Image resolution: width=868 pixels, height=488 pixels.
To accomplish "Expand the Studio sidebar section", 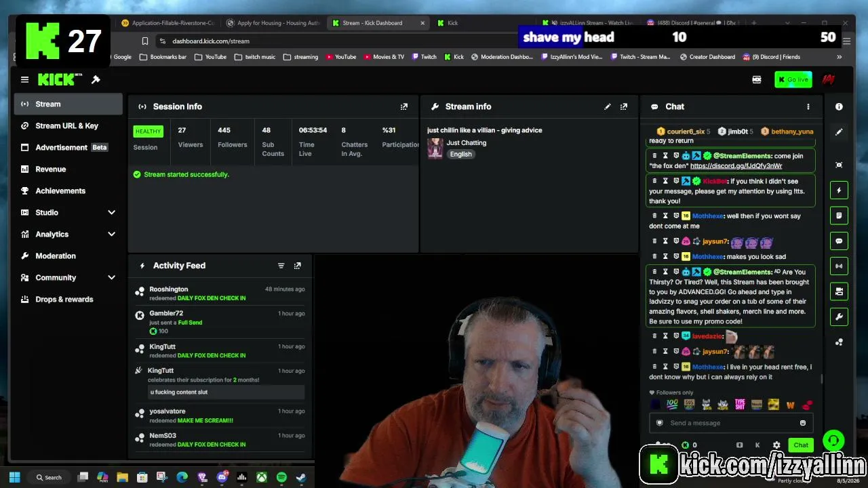I will 112,212.
